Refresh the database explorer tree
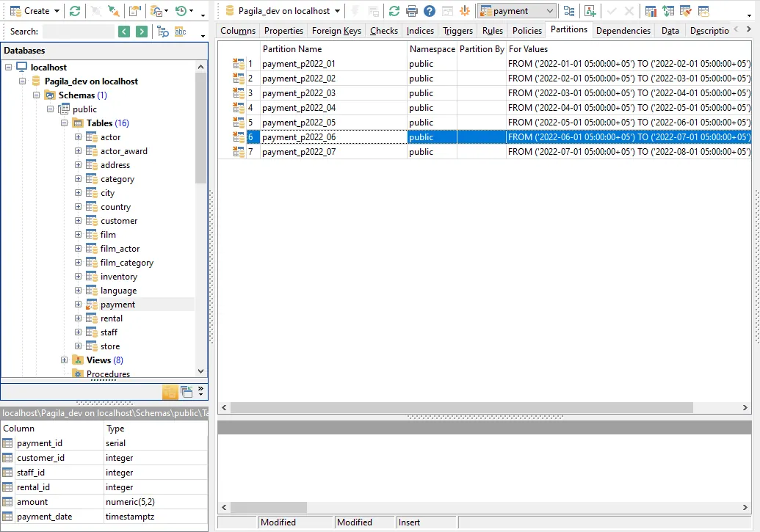The height and width of the screenshot is (532, 760). (75, 11)
